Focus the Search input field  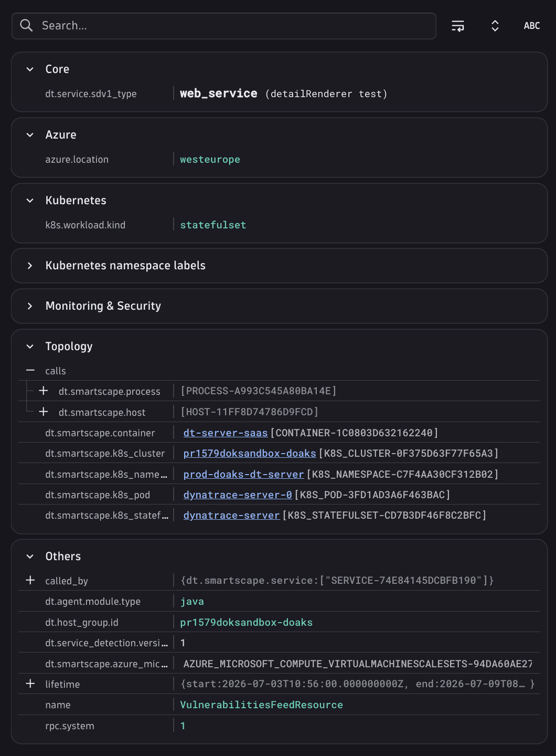point(224,26)
